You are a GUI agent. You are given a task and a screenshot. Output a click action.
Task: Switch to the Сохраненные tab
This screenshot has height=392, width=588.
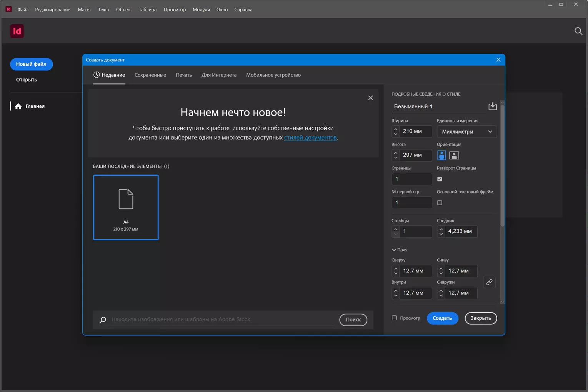point(150,75)
